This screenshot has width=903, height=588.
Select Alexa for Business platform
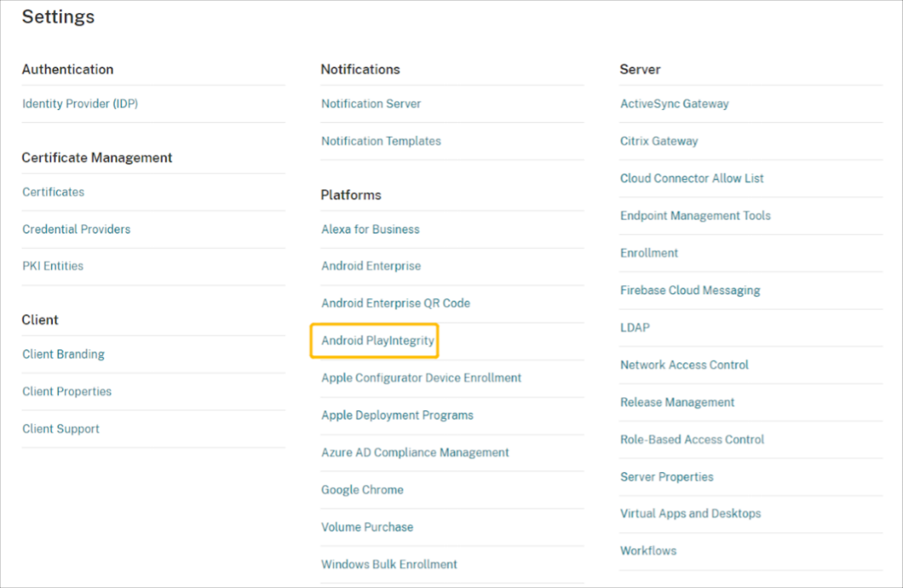pyautogui.click(x=370, y=229)
